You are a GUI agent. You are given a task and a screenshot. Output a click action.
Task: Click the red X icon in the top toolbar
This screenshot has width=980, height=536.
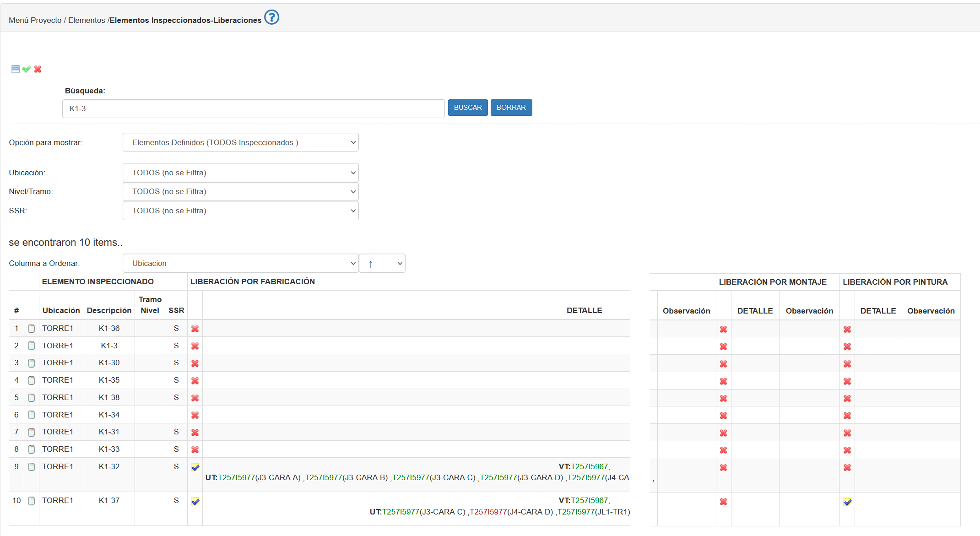pos(38,69)
